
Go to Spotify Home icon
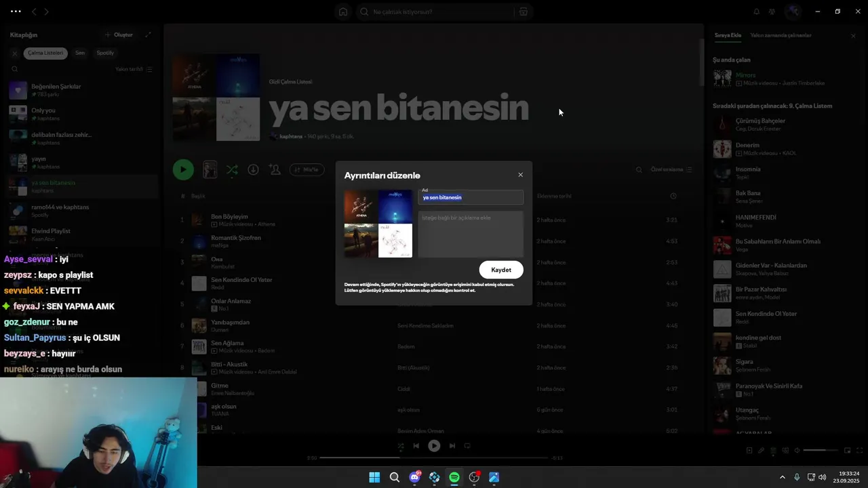point(343,12)
